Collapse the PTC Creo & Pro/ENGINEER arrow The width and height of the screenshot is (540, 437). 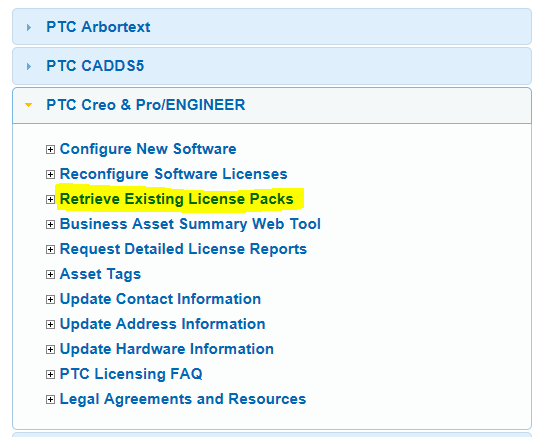coord(29,105)
